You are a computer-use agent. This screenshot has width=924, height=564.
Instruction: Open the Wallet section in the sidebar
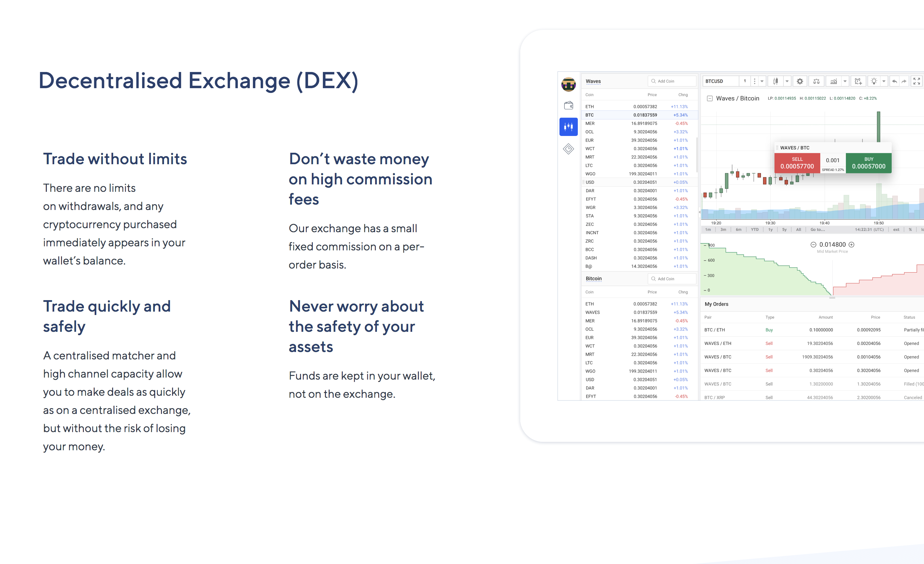(x=568, y=106)
